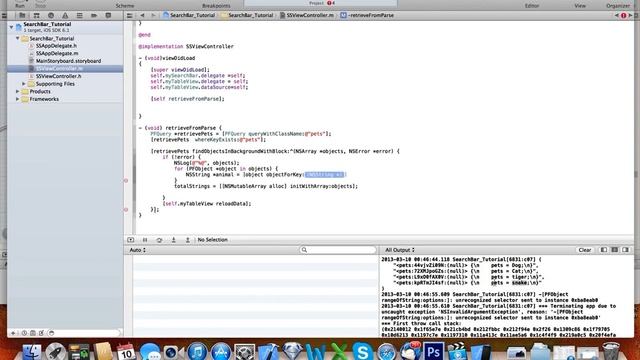The height and width of the screenshot is (360, 640).
Task: Hide the debug area toggle
Action: (x=131, y=240)
